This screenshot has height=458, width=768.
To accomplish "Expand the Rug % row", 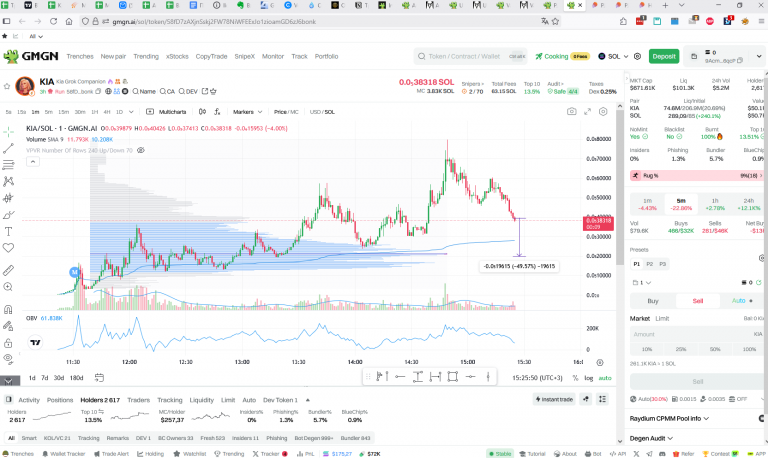I will click(x=696, y=175).
